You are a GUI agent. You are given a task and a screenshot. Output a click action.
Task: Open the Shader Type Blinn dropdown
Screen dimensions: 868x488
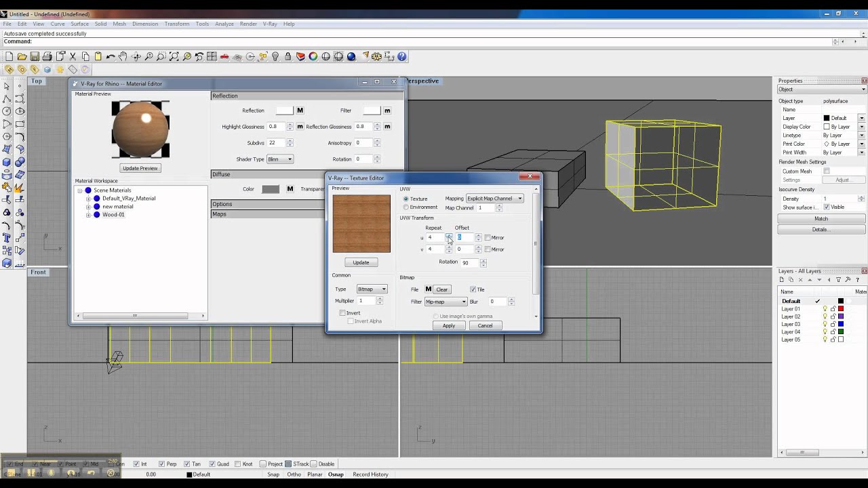coord(279,159)
